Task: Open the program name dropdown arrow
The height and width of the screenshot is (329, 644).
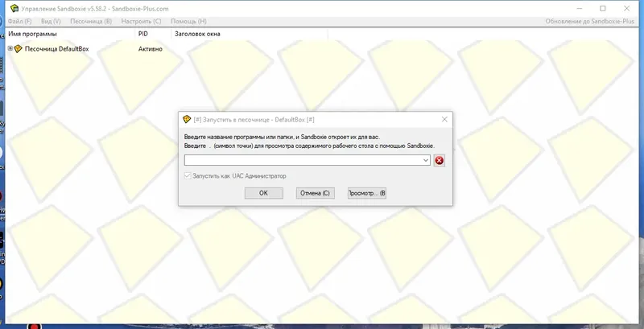Action: tap(426, 160)
